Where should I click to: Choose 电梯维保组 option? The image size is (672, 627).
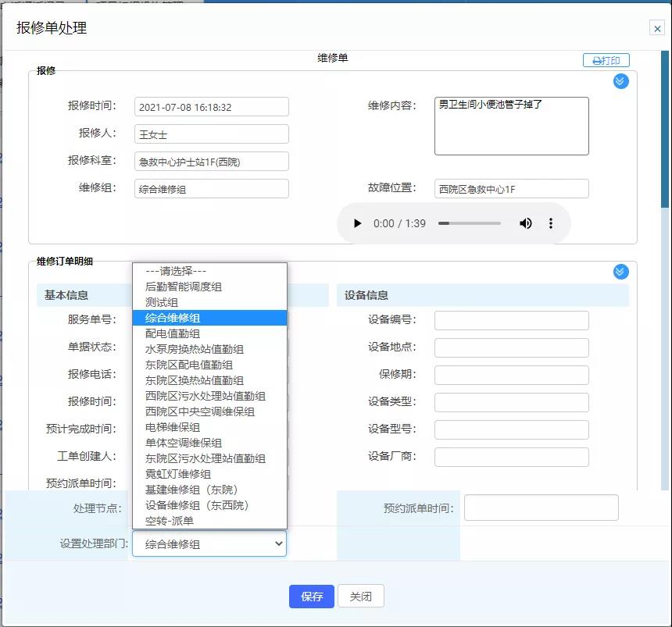click(x=173, y=427)
